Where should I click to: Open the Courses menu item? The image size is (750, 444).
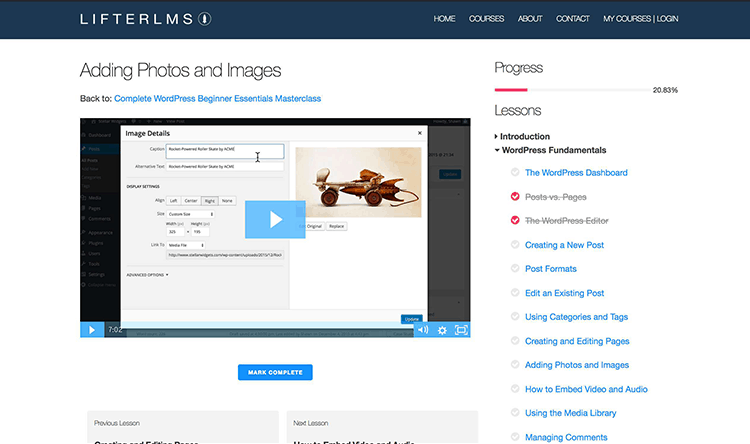click(486, 19)
